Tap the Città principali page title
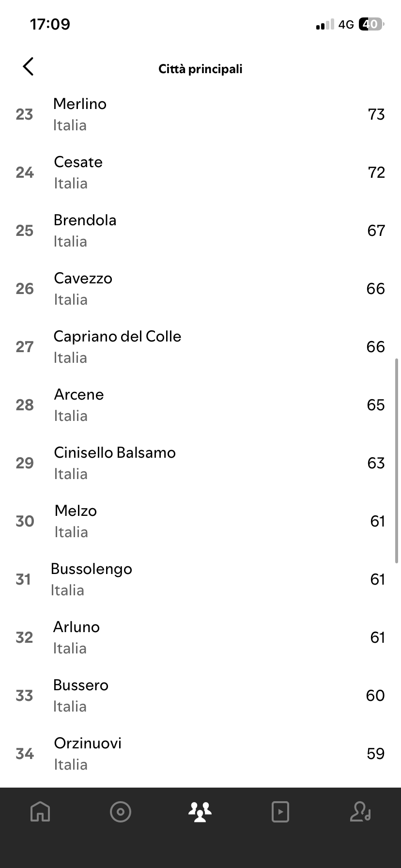This screenshot has height=868, width=401. (200, 69)
